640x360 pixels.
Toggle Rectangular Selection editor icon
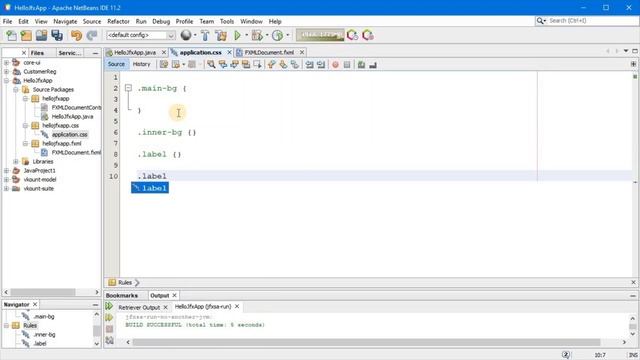pos(257,64)
